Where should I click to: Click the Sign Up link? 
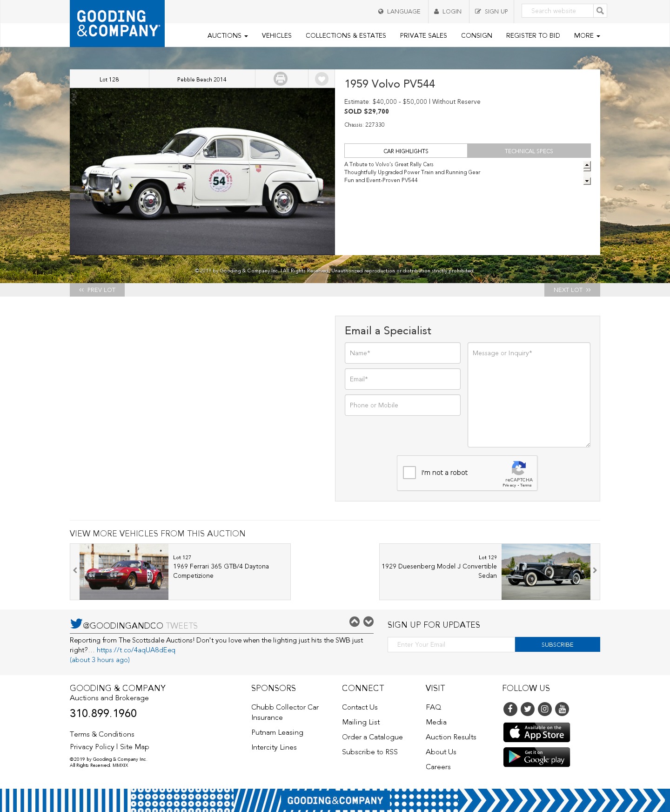coord(491,12)
